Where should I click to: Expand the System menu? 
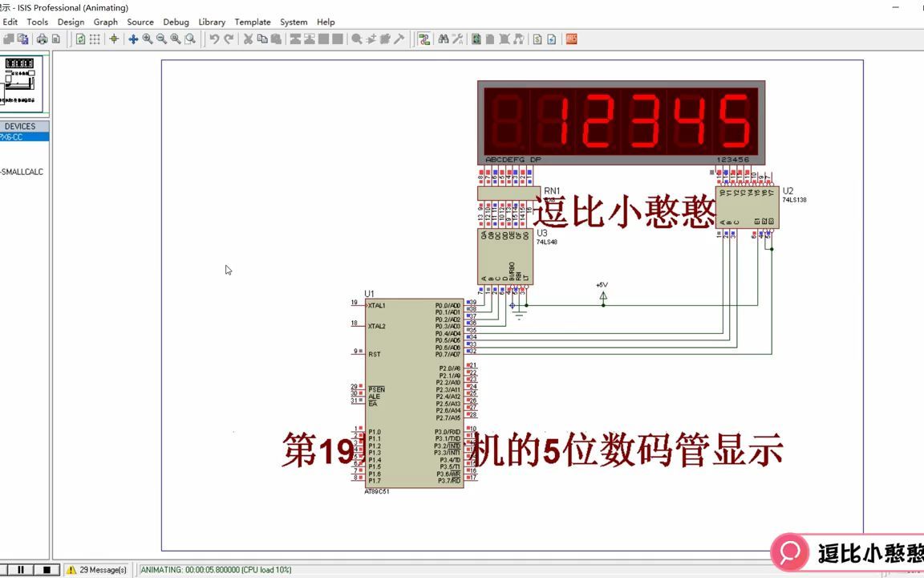294,22
